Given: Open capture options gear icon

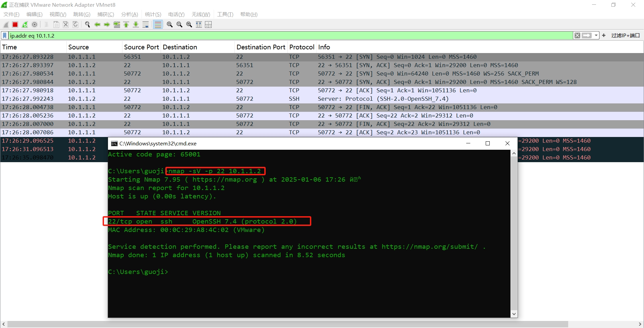Looking at the screenshot, I should tap(35, 25).
